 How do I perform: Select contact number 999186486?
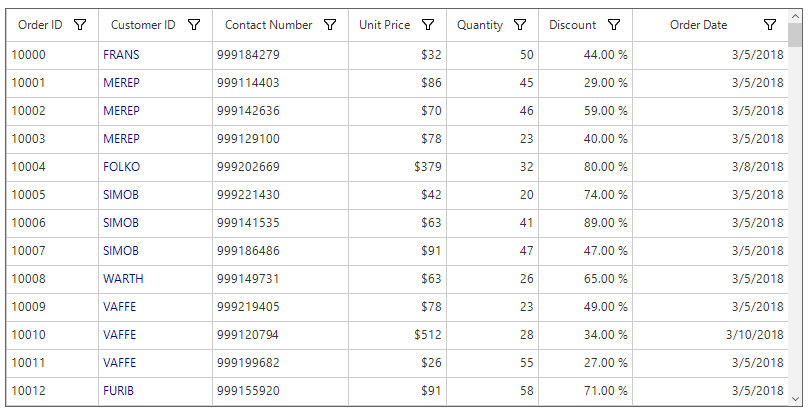point(280,250)
